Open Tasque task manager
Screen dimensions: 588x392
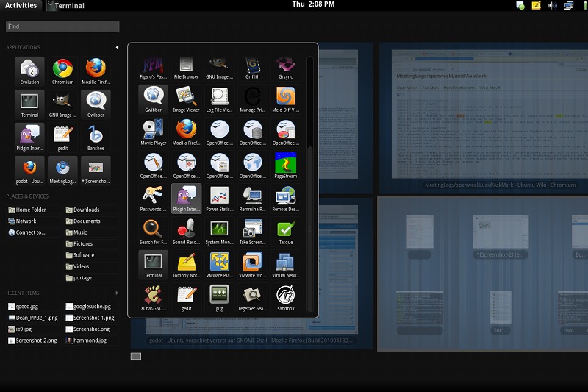click(x=285, y=232)
